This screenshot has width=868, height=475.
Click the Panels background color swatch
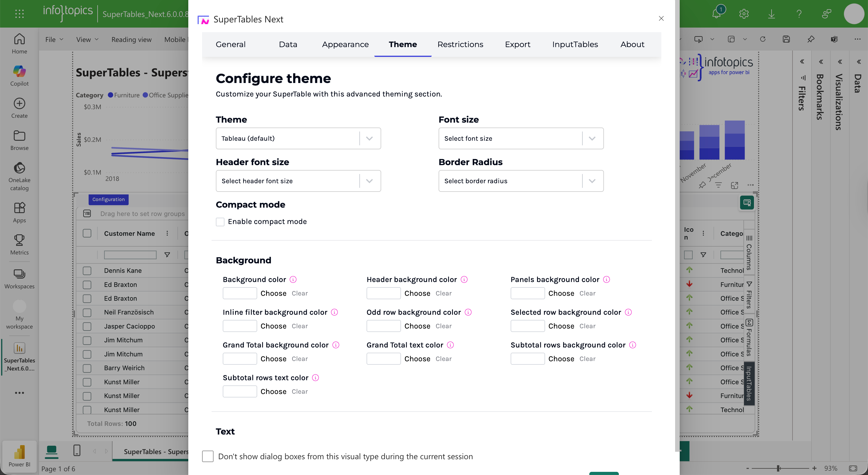coord(527,293)
